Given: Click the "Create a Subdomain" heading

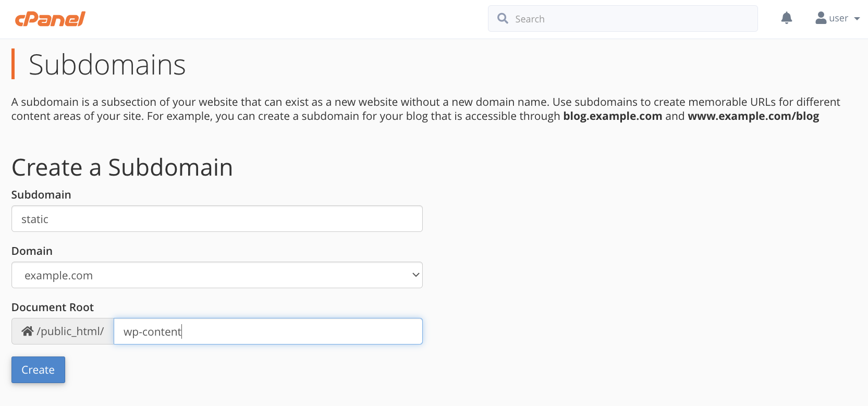Looking at the screenshot, I should pos(122,167).
